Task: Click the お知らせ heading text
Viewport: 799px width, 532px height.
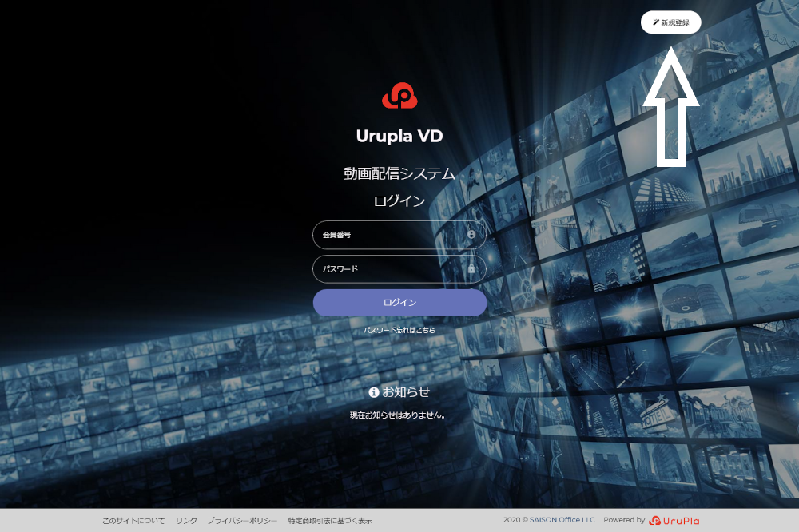Action: tap(406, 392)
